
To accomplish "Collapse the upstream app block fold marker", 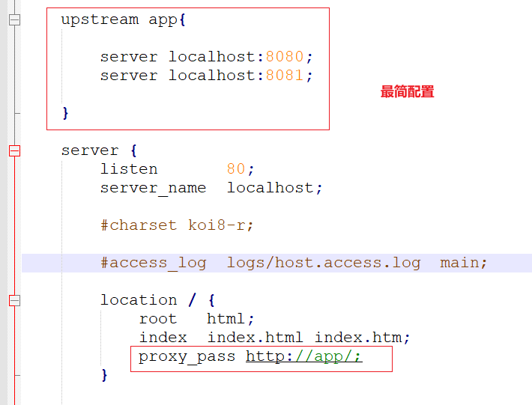I will click(14, 19).
